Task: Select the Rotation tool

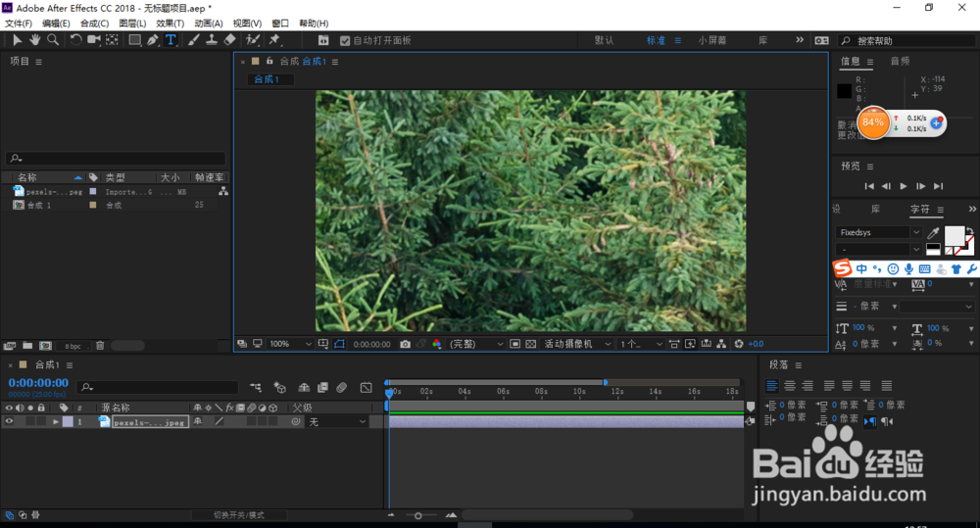Action: (x=75, y=40)
